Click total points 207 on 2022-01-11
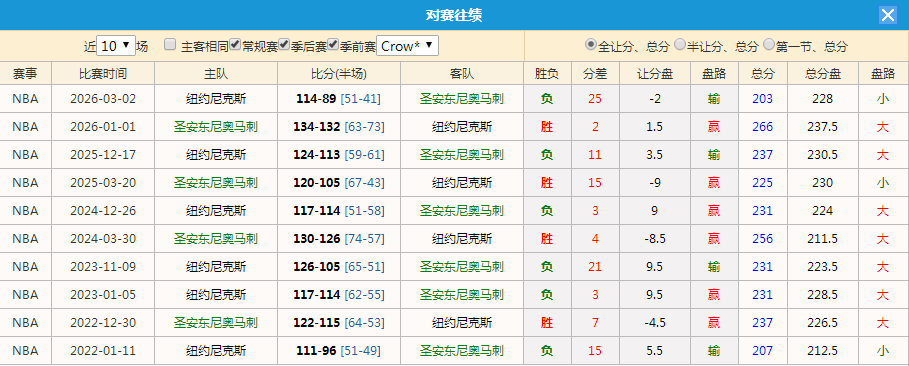The image size is (909, 366). [x=763, y=351]
